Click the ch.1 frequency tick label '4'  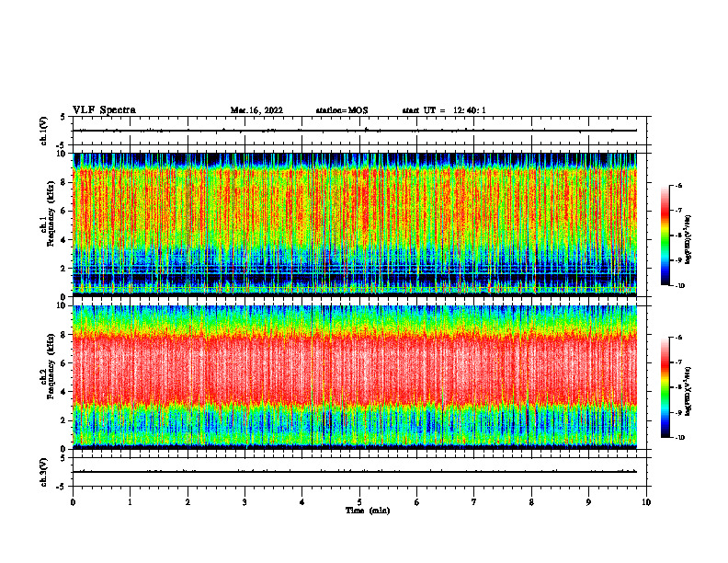[x=64, y=240]
